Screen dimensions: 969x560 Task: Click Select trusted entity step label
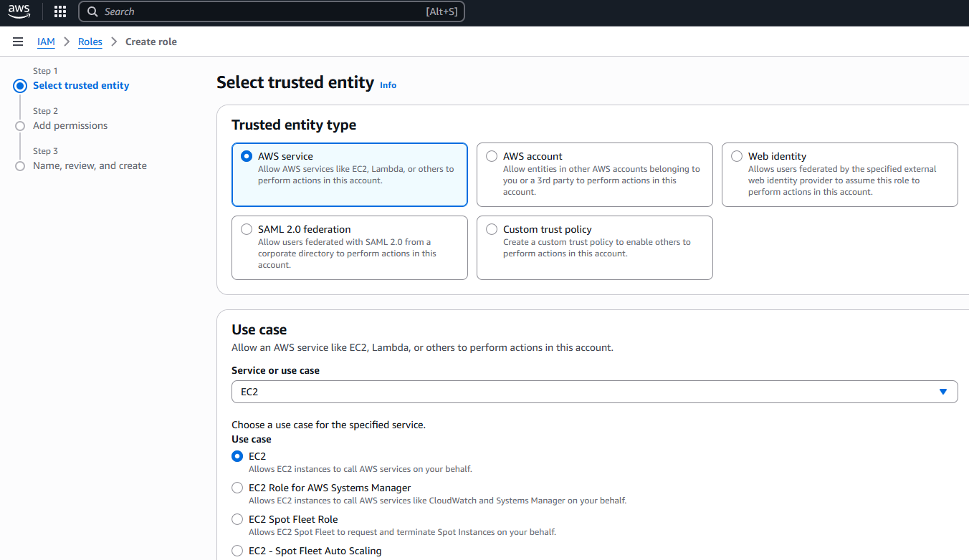[x=81, y=85]
